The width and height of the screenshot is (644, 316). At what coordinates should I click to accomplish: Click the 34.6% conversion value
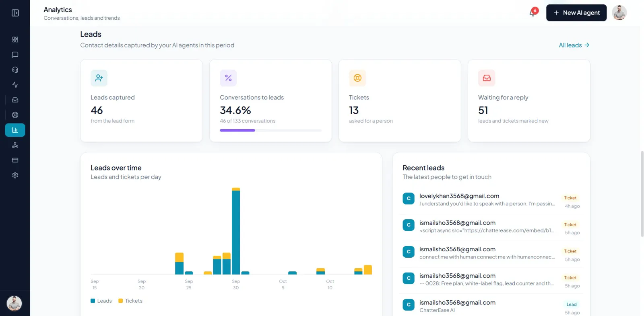235,110
